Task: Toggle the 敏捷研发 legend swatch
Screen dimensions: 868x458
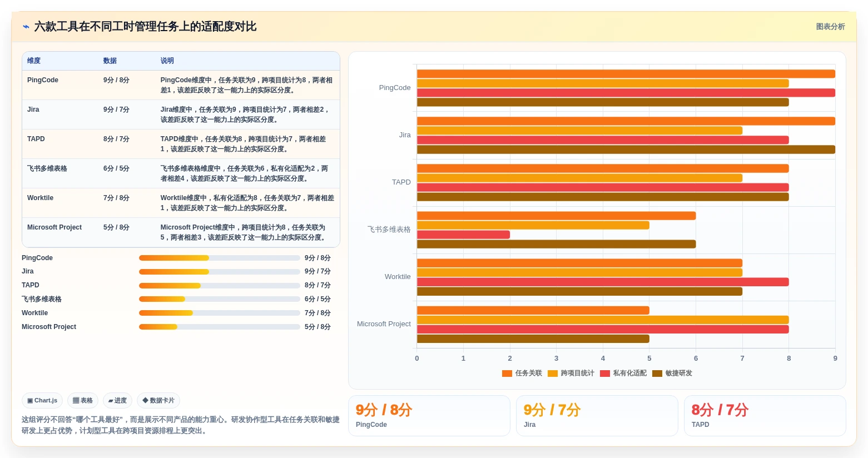Action: pos(657,374)
